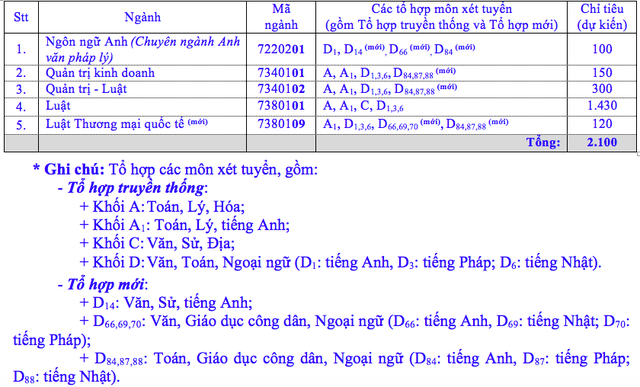Viewport: 640px width, 387px height.
Task: Select code cell 7380101
Action: click(281, 106)
